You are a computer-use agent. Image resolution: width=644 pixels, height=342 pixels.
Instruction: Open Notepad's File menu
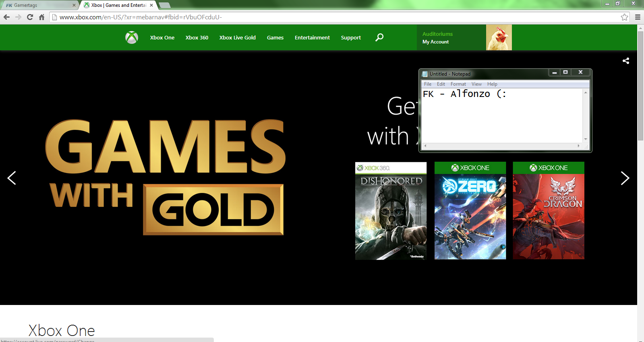[x=428, y=84]
